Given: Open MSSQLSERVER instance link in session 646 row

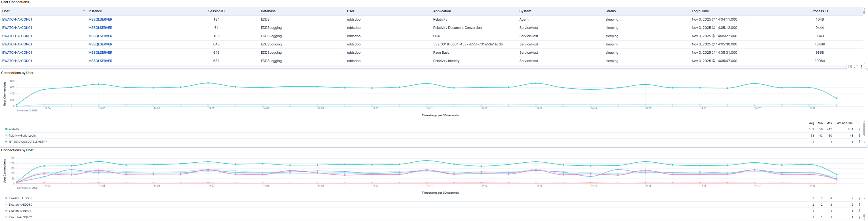Looking at the screenshot, I should [x=100, y=53].
